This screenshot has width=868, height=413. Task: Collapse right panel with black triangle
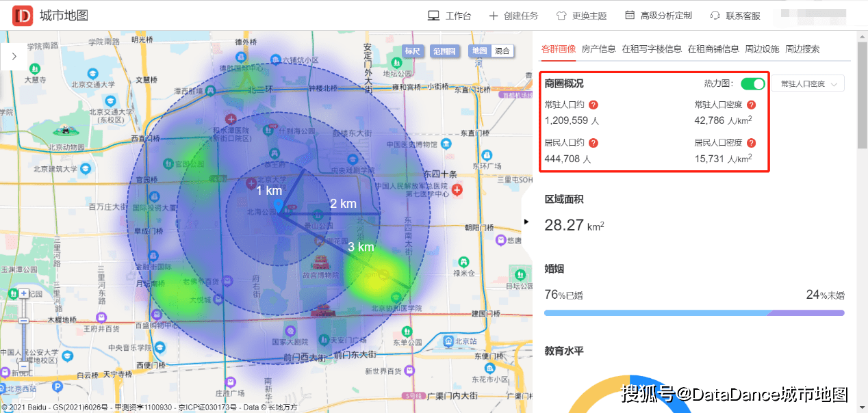[526, 221]
